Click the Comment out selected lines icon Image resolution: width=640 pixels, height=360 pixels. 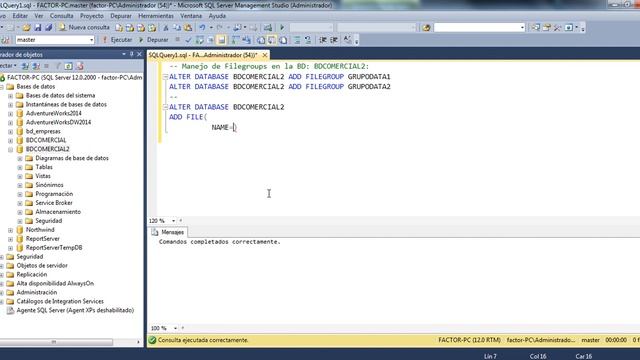point(297,40)
